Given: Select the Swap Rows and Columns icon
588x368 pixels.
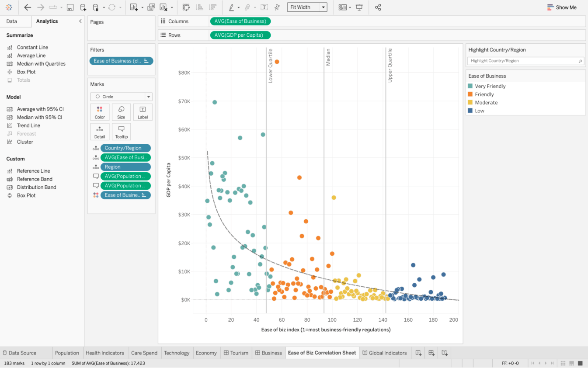Looking at the screenshot, I should 186,7.
